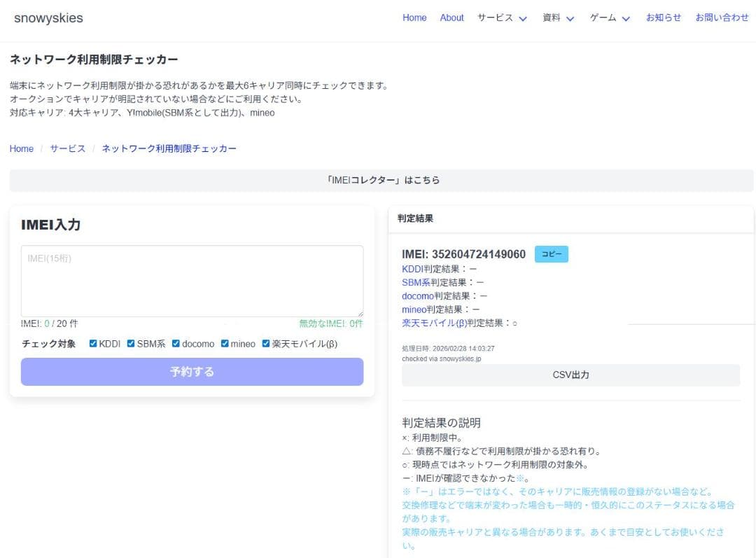Click the IMEI(15桁) input field
The image size is (756, 558).
pyautogui.click(x=192, y=280)
